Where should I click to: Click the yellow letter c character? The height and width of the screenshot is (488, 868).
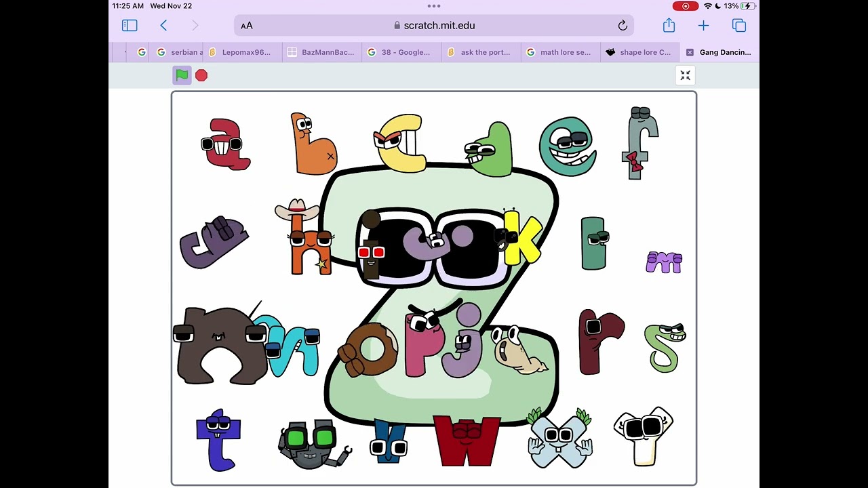[400, 143]
